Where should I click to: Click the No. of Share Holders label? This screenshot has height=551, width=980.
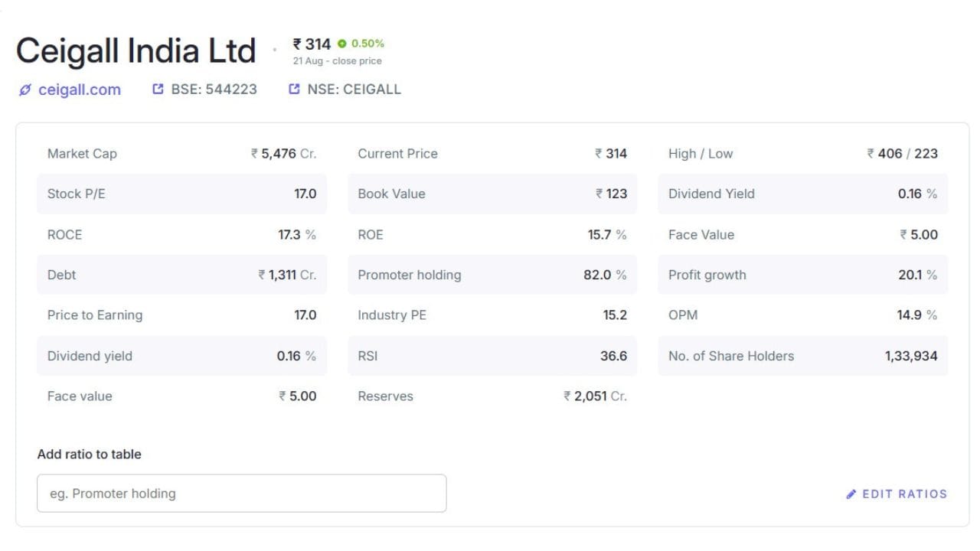coord(731,356)
